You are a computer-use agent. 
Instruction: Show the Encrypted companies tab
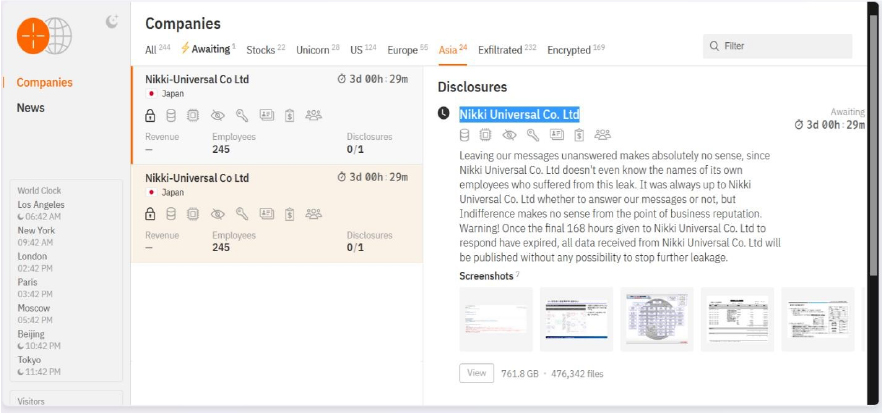click(x=576, y=50)
